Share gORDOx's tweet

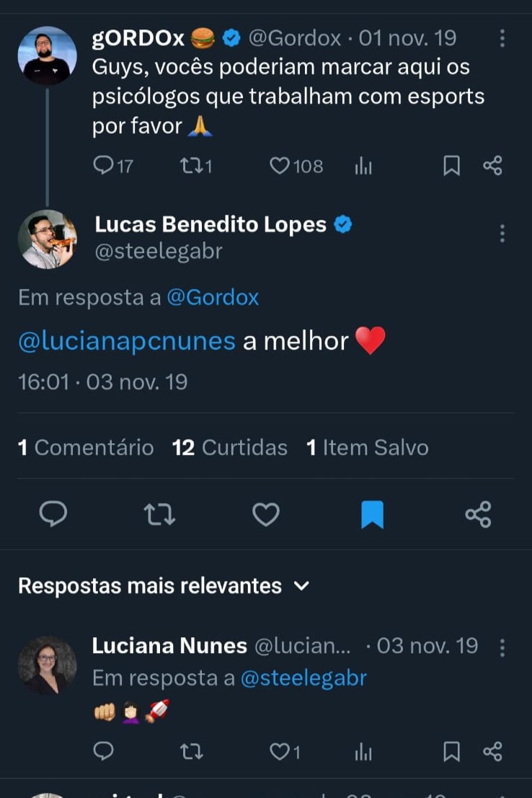click(x=492, y=167)
